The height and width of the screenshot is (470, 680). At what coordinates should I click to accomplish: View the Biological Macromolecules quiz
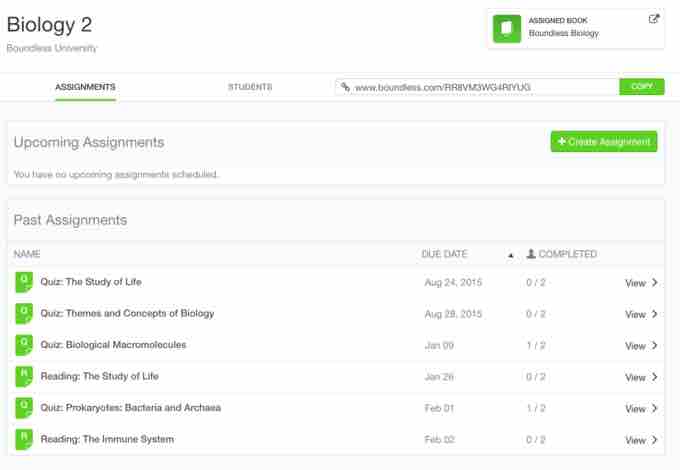click(x=640, y=346)
